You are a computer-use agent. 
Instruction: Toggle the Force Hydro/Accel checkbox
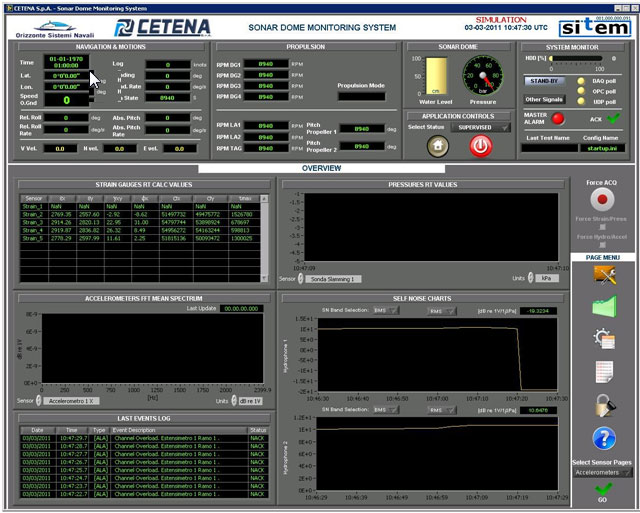(602, 245)
